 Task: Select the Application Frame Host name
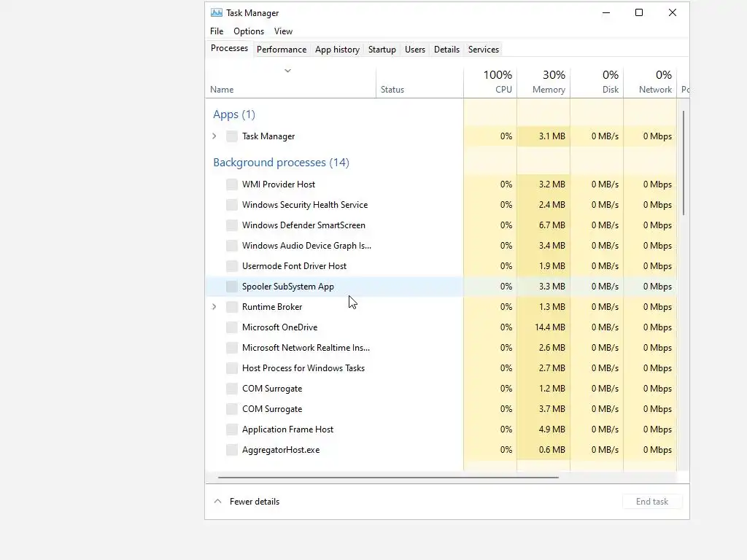tap(287, 429)
